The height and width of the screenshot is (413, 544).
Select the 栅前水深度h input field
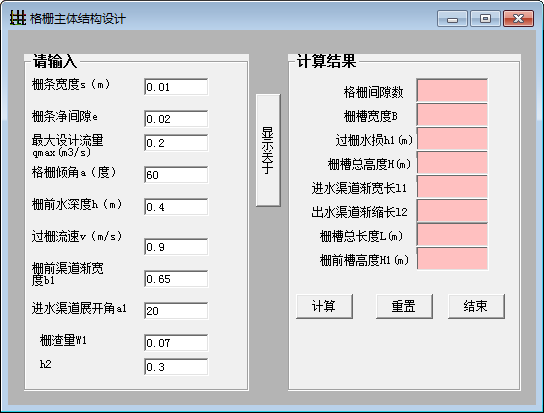coord(176,207)
